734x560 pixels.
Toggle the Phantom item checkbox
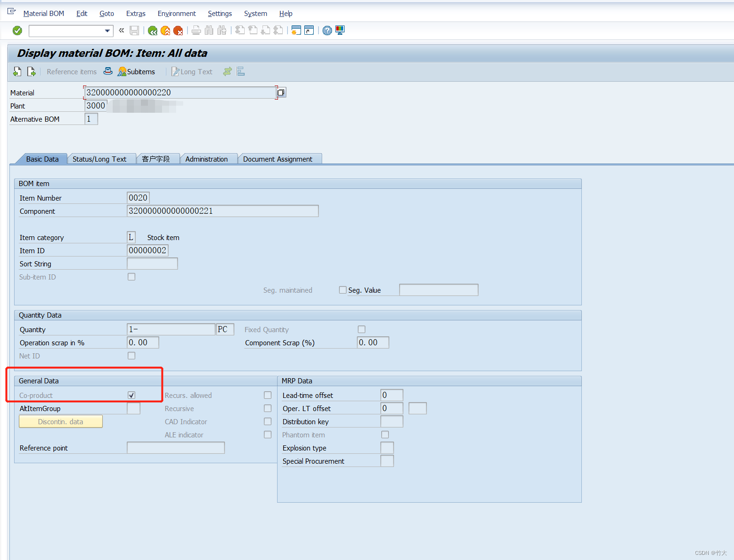(x=385, y=435)
